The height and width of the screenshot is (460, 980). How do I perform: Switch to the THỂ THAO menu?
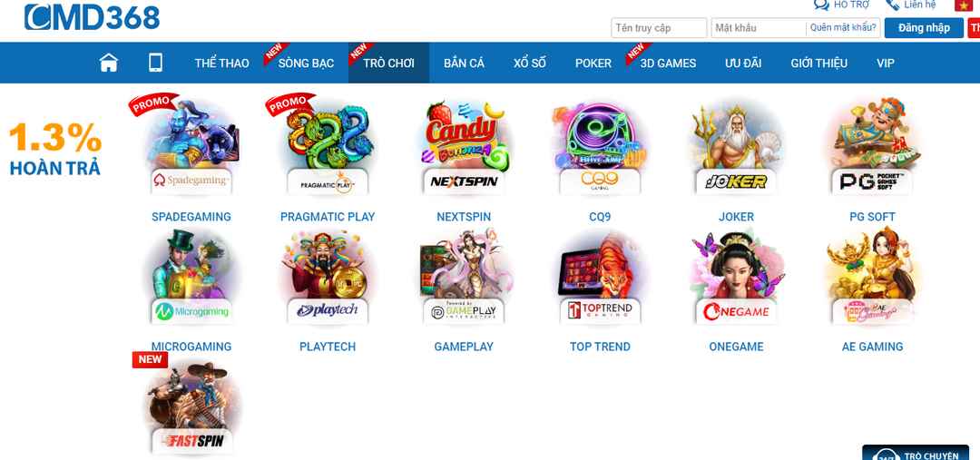pyautogui.click(x=222, y=64)
